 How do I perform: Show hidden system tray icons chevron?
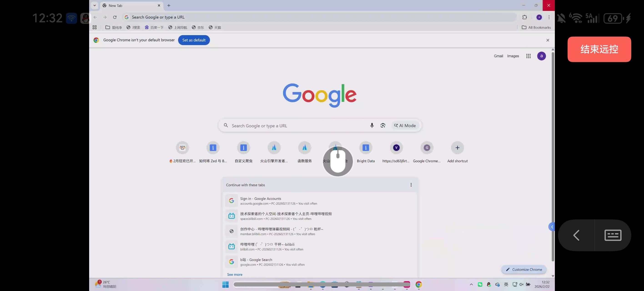tap(471, 284)
